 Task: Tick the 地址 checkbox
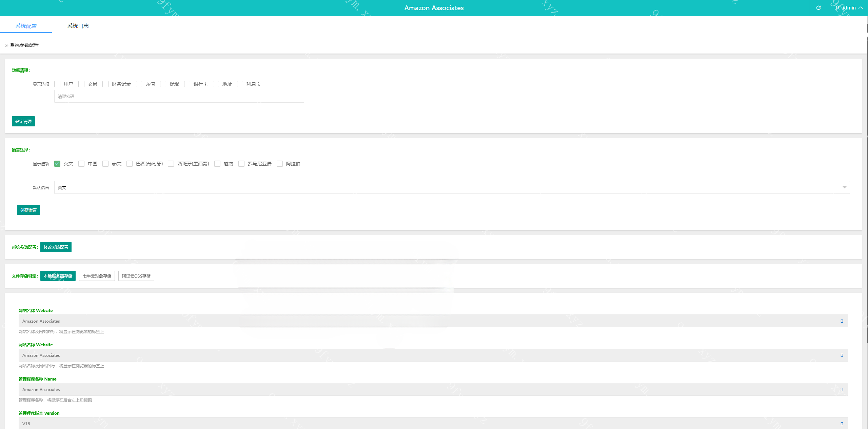coord(216,84)
